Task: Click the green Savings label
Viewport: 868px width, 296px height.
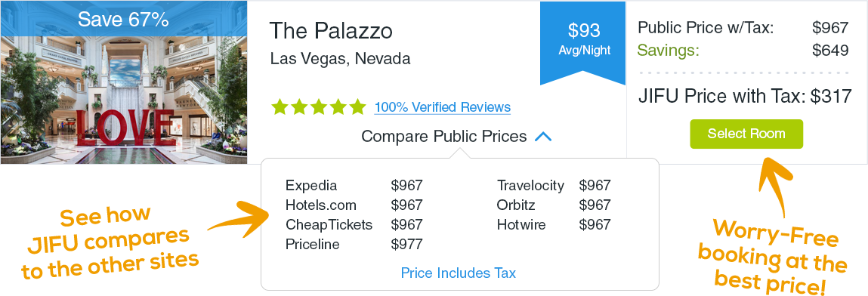Action: 668,51
